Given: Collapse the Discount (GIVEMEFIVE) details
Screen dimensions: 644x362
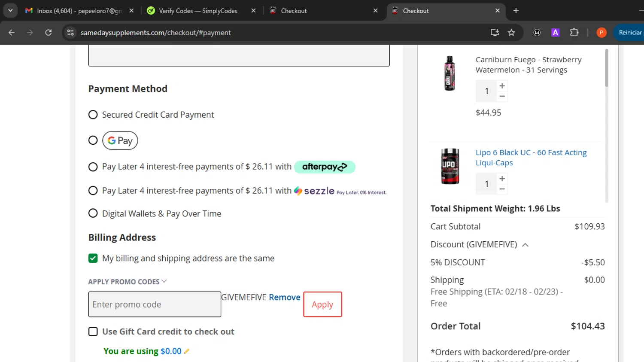Looking at the screenshot, I should pyautogui.click(x=525, y=245).
